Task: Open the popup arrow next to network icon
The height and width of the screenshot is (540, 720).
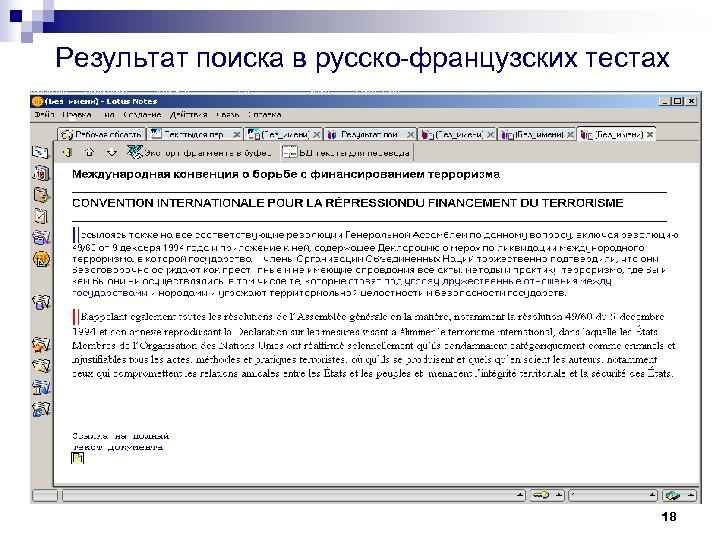Action: 691,495
